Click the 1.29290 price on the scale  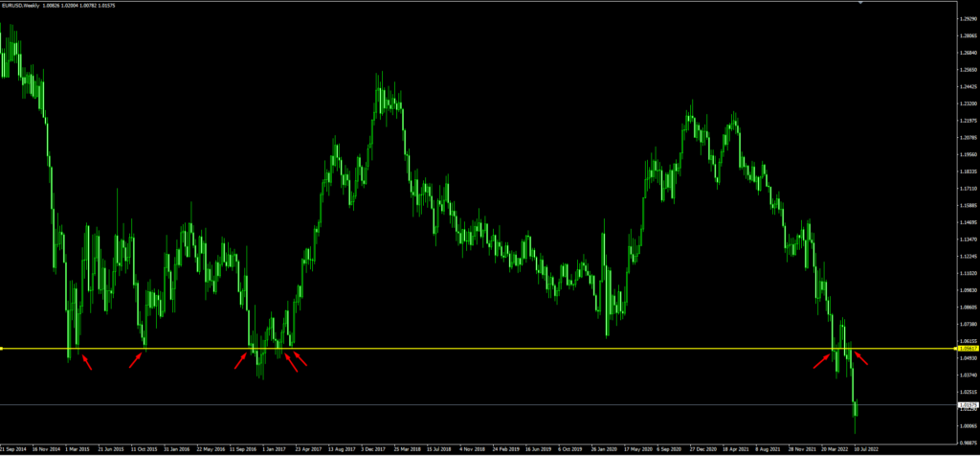point(967,18)
